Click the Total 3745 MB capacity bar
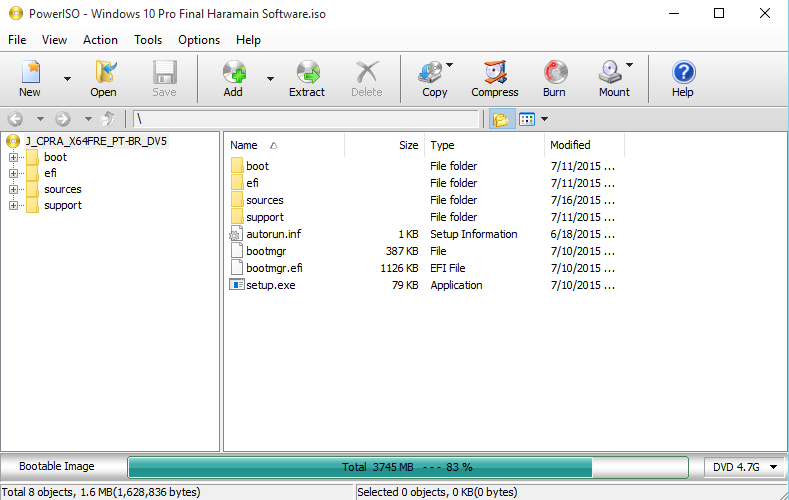Viewport: 789px width, 500px height. pyautogui.click(x=408, y=467)
